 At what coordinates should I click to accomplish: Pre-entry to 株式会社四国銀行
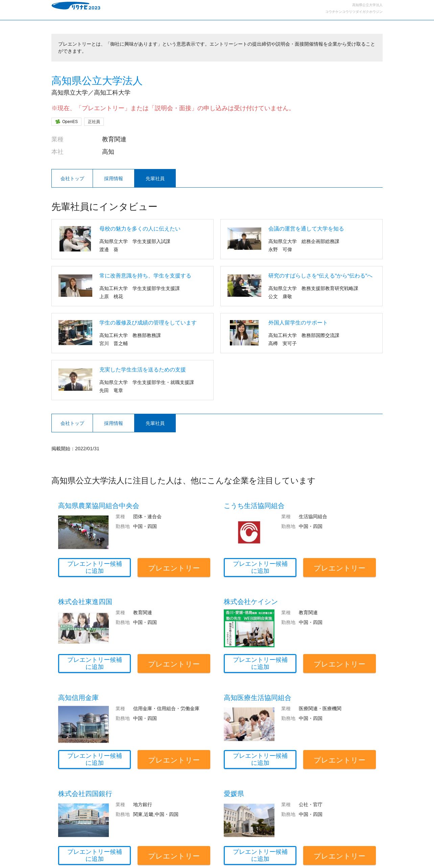[x=174, y=855]
